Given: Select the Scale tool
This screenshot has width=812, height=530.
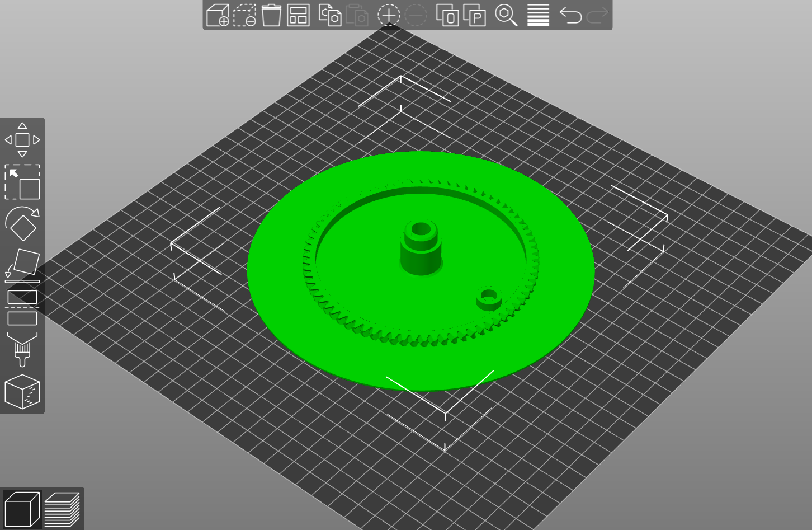Looking at the screenshot, I should 22,182.
